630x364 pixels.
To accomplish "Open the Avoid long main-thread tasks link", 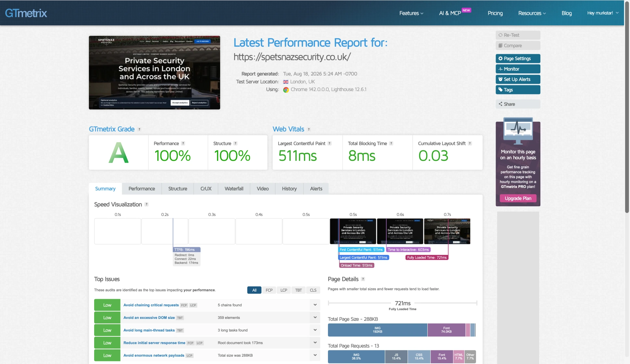I will [149, 330].
